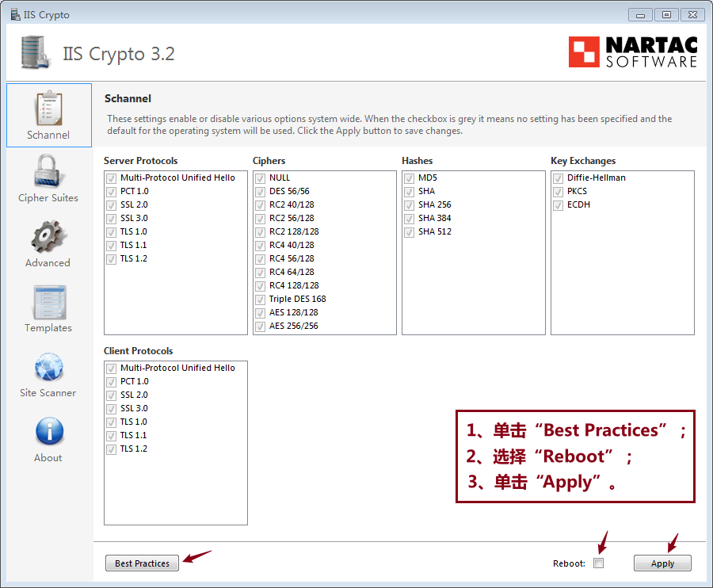
Task: Toggle the ECDH key exchange checkbox
Action: point(558,205)
